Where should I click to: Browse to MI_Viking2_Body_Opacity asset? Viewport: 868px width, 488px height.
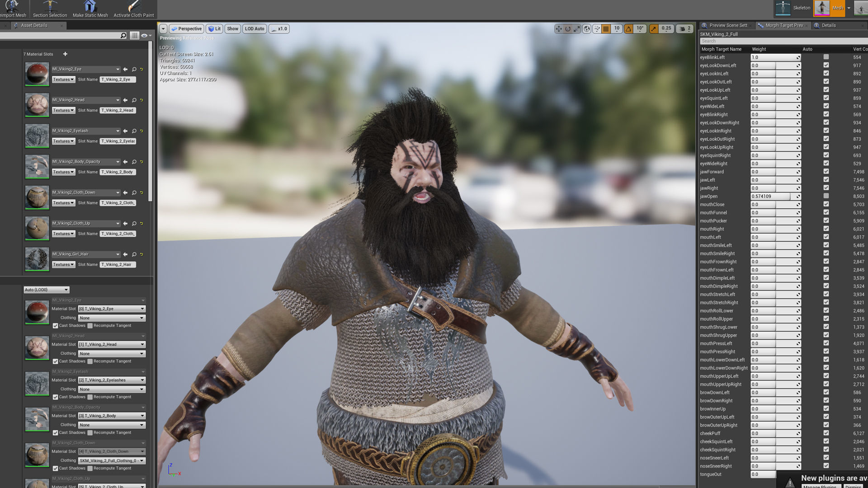(x=134, y=162)
